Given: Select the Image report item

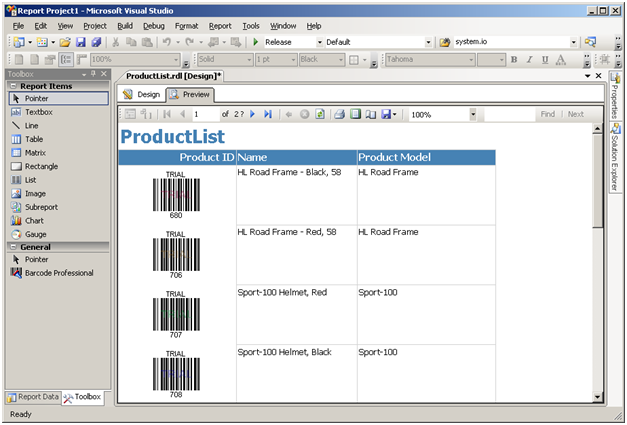Looking at the screenshot, I should tap(58, 194).
